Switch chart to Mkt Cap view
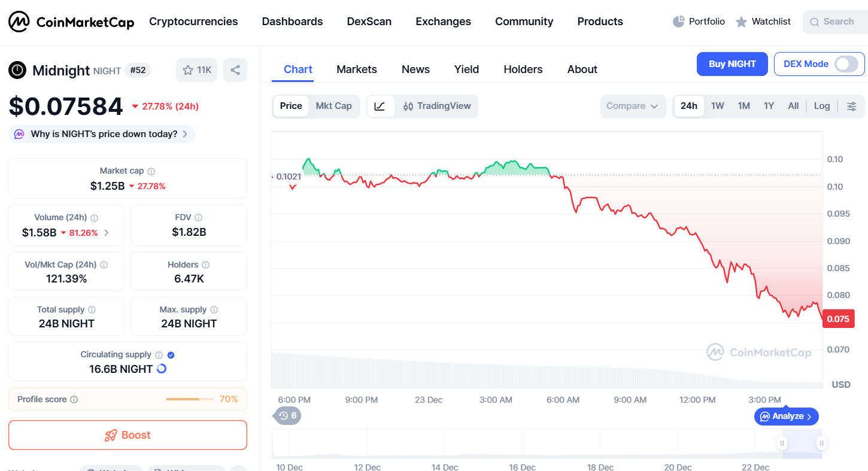The image size is (868, 471). pyautogui.click(x=333, y=106)
